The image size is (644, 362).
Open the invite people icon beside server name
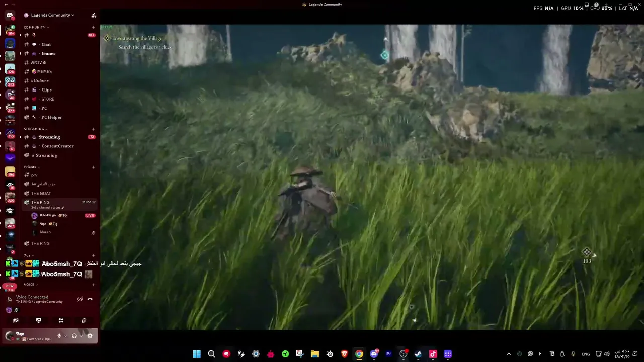[x=94, y=15]
